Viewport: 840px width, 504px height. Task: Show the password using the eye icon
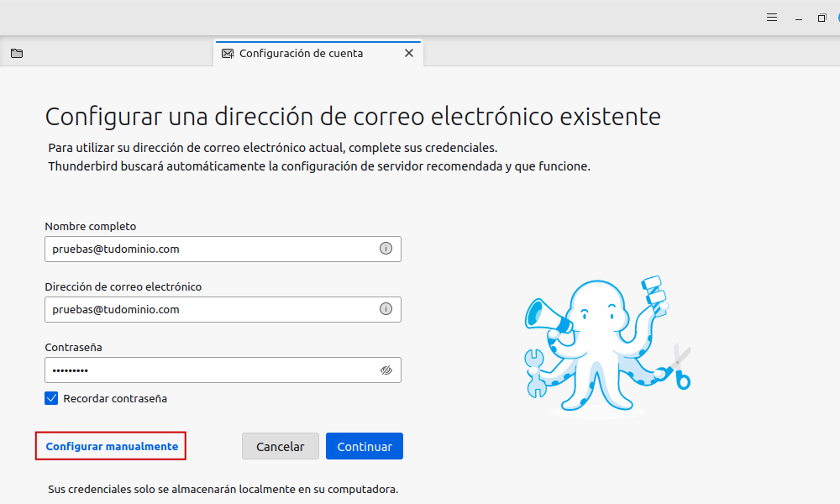(386, 370)
